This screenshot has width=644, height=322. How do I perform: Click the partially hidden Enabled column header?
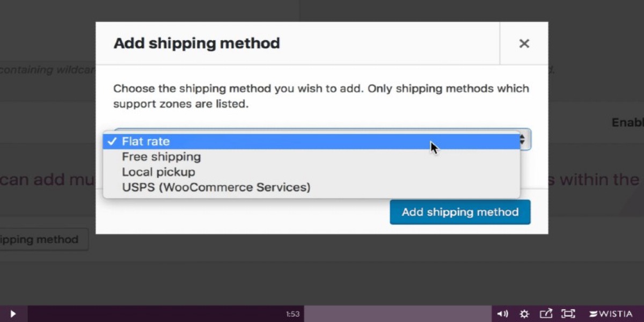coord(627,123)
